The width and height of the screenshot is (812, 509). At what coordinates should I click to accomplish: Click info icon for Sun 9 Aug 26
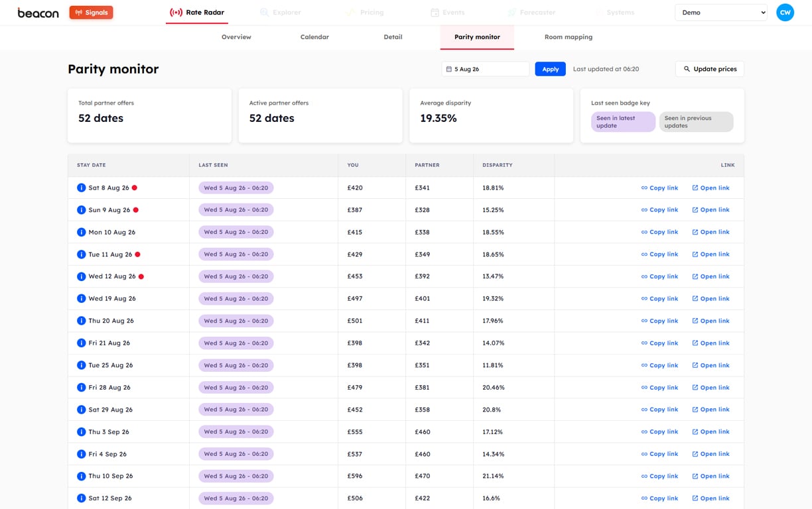tap(82, 210)
